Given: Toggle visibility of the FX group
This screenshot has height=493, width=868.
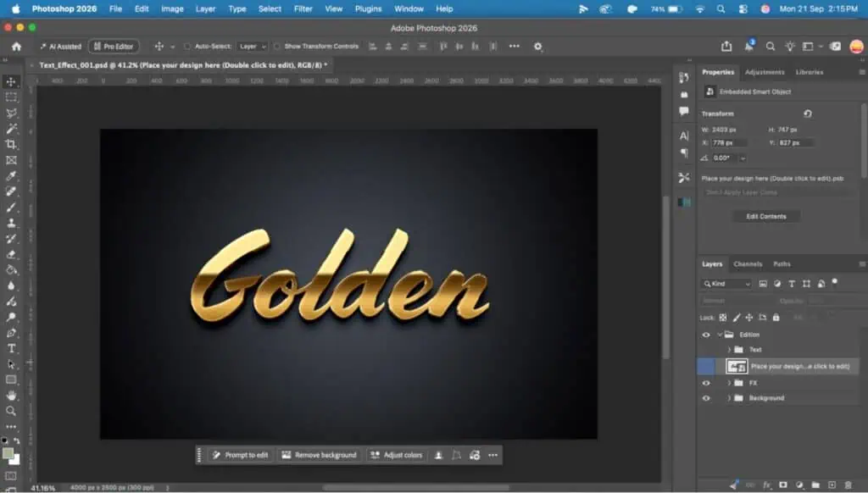Looking at the screenshot, I should click(706, 383).
